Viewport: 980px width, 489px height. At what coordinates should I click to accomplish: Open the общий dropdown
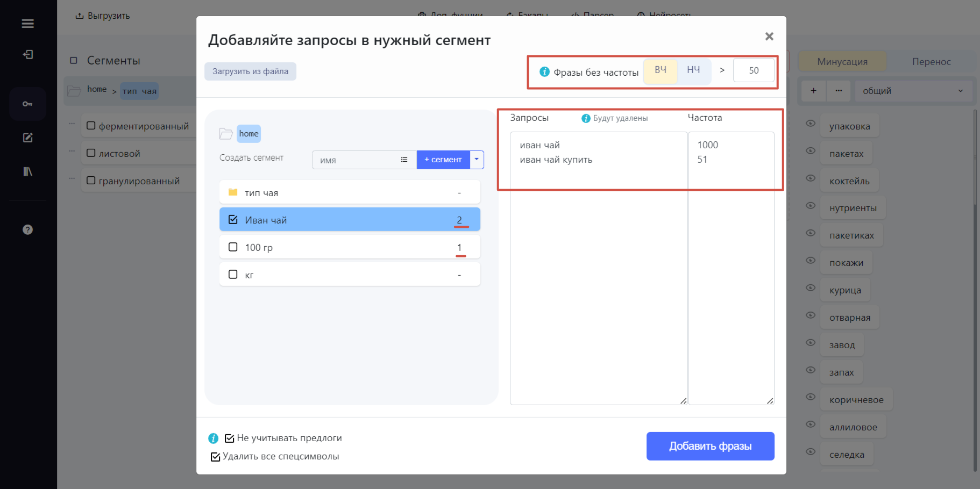tap(913, 91)
